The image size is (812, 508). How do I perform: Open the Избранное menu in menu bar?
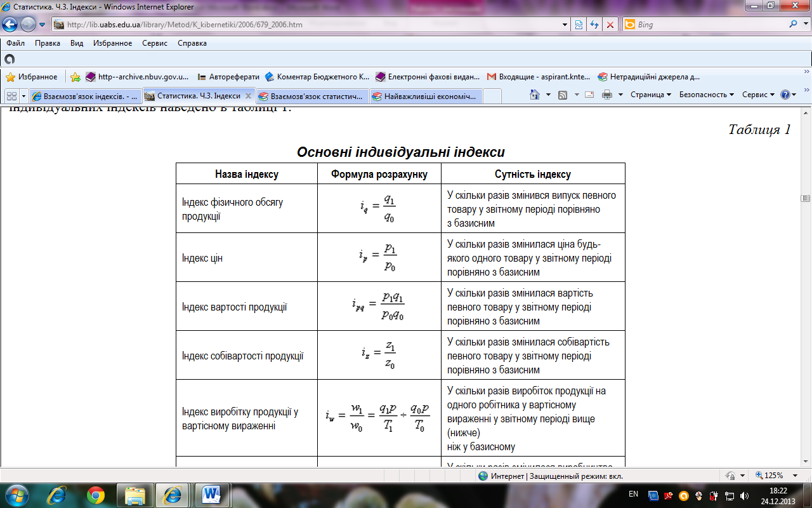(x=112, y=43)
